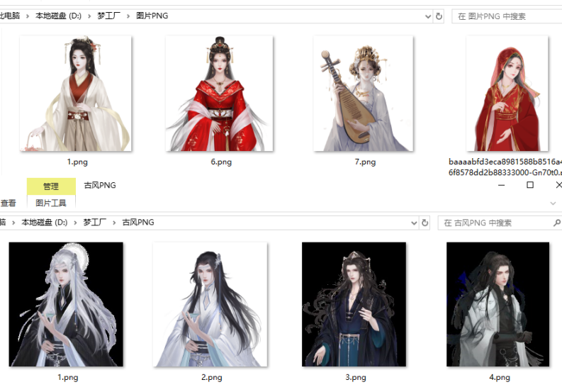This screenshot has height=392, width=562.
Task: Switch to the 图片工具 tab
Action: coord(51,203)
